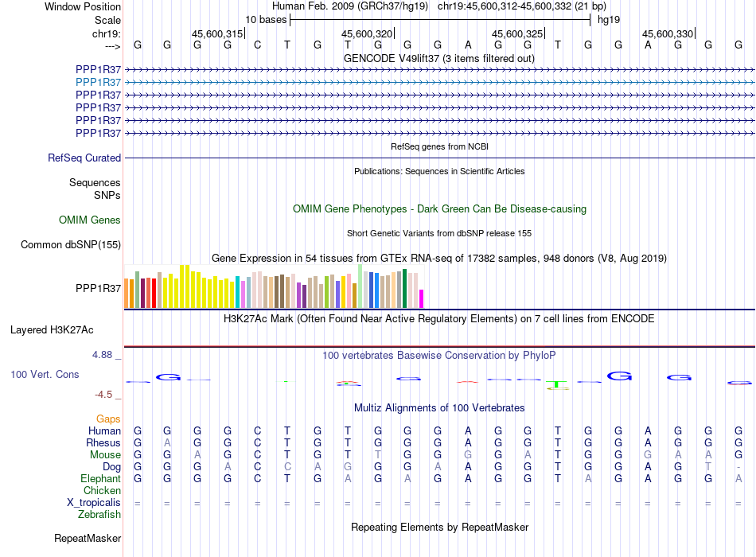Click the 10 bases scale bar
The width and height of the screenshot is (756, 557).
(440, 20)
